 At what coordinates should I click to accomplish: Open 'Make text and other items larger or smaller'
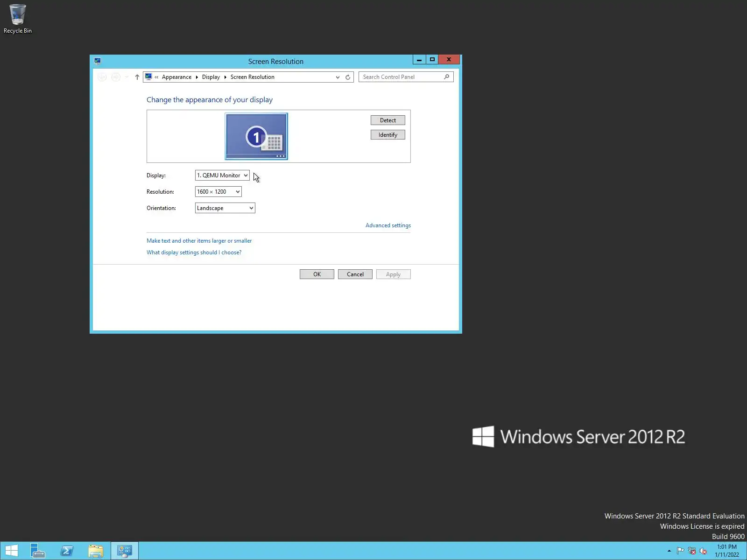(199, 241)
